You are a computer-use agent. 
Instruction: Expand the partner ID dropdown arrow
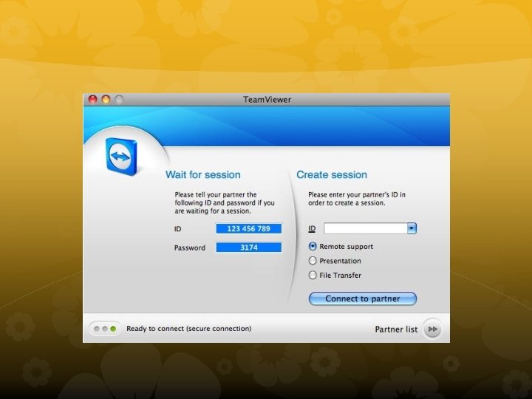coord(412,228)
